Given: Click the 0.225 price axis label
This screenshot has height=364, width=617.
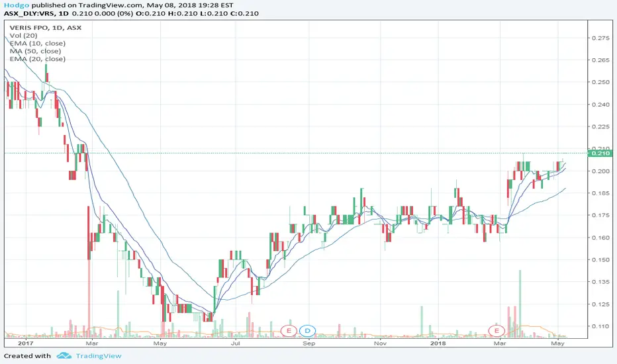Looking at the screenshot, I should click(600, 126).
